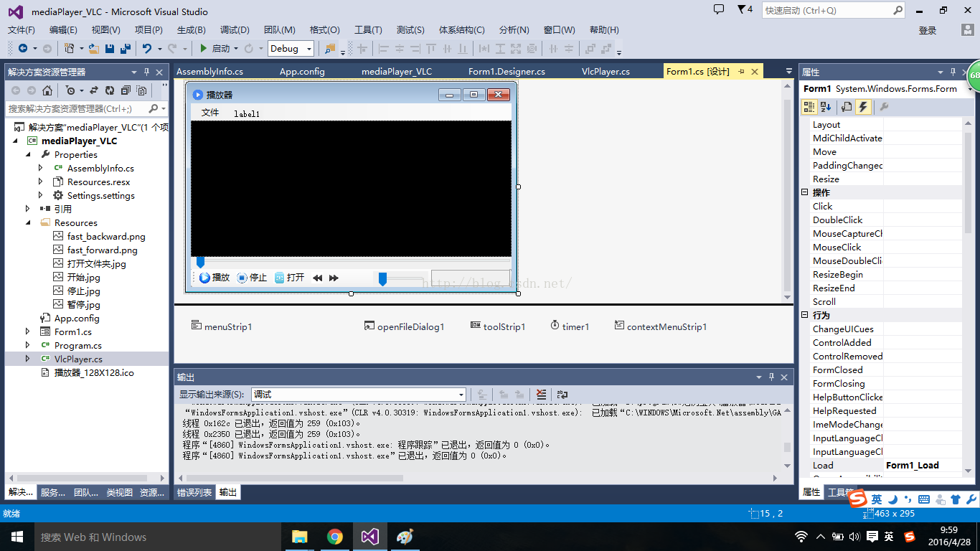Click the 停止 stop button on form
The width and height of the screenshot is (980, 551).
[x=252, y=278]
